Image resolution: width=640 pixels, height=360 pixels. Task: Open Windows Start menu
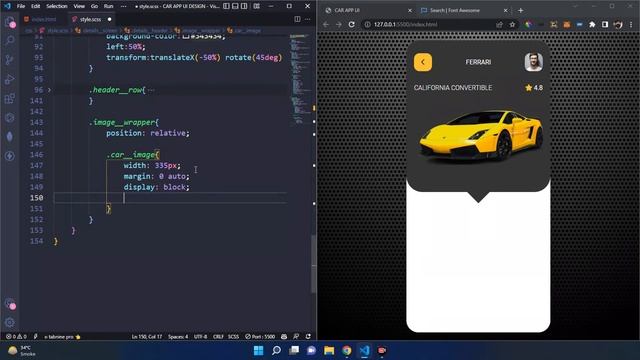point(258,350)
